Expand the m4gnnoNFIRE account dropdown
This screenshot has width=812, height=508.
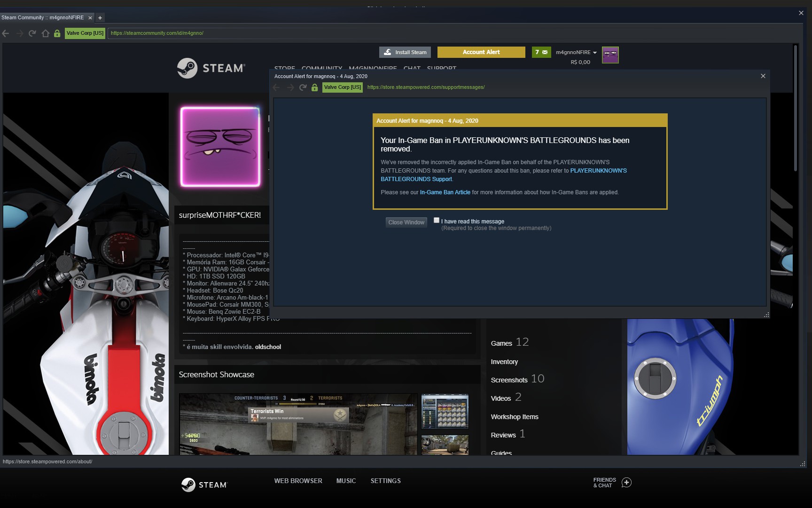(576, 52)
